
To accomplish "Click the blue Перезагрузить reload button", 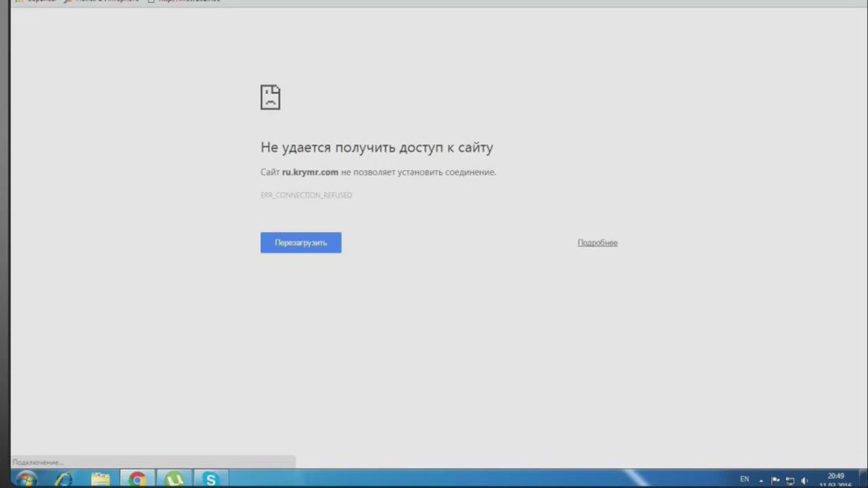I will [301, 243].
